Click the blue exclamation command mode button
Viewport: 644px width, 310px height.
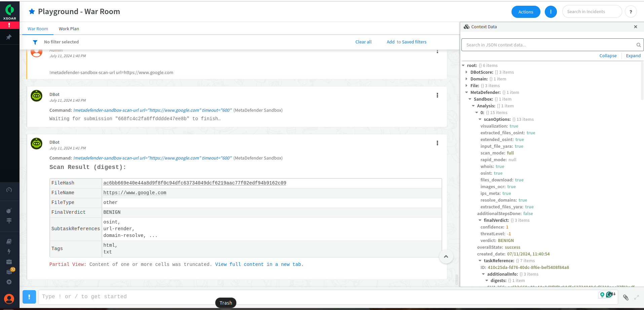[29, 297]
